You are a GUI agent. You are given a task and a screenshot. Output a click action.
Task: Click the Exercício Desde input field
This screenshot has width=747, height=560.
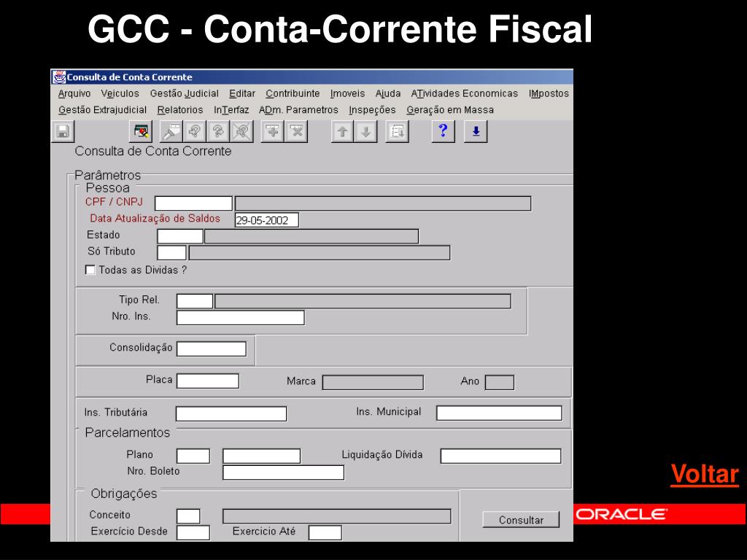193,533
